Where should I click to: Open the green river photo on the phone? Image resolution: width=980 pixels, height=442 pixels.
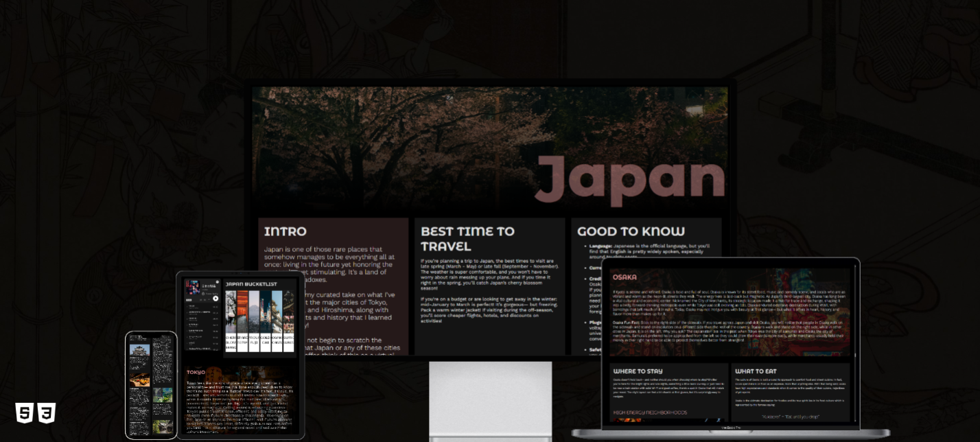click(163, 395)
